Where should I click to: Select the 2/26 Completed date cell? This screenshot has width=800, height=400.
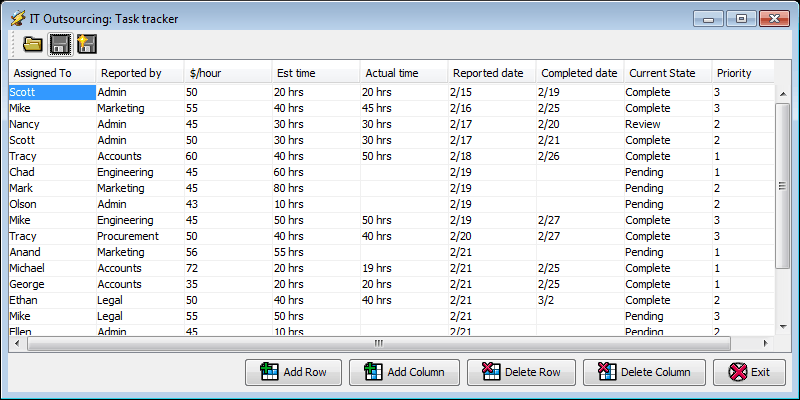tap(580, 156)
